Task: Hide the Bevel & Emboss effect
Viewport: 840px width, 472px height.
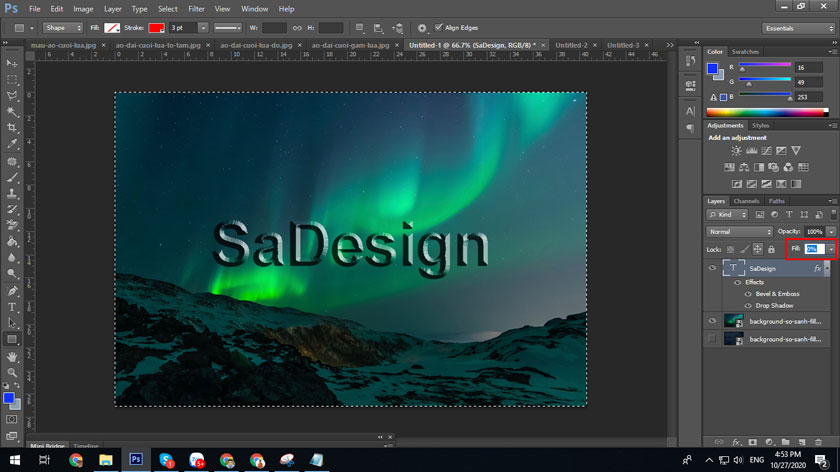Action: click(748, 294)
